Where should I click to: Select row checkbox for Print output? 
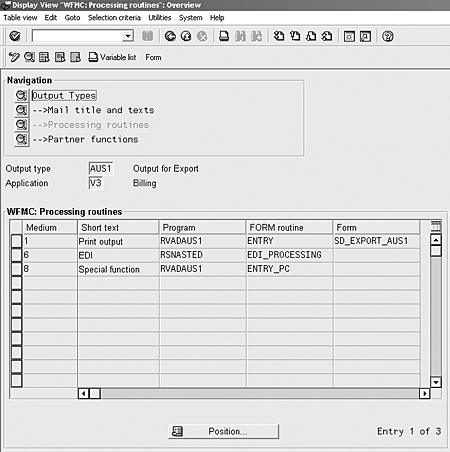[16, 241]
